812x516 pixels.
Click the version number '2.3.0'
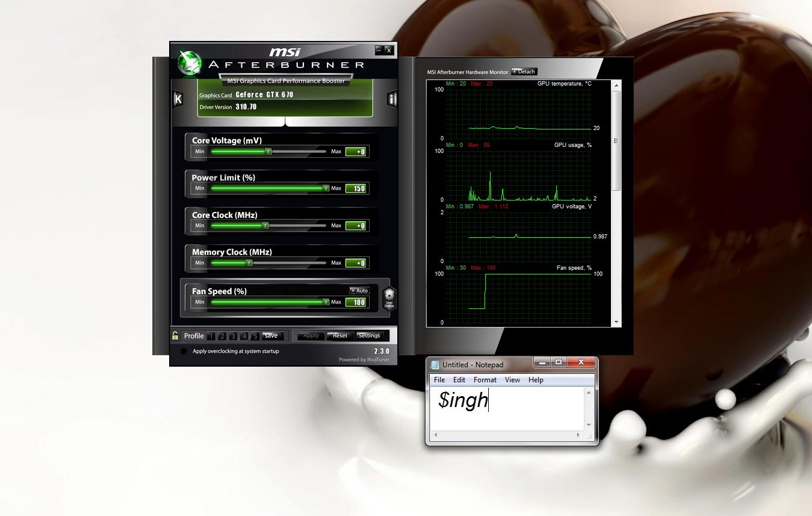pos(382,351)
